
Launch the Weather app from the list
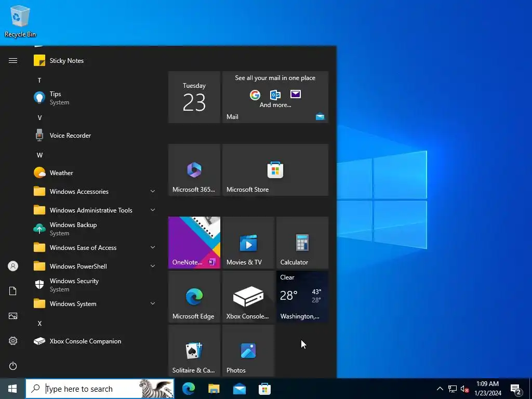pyautogui.click(x=95, y=172)
